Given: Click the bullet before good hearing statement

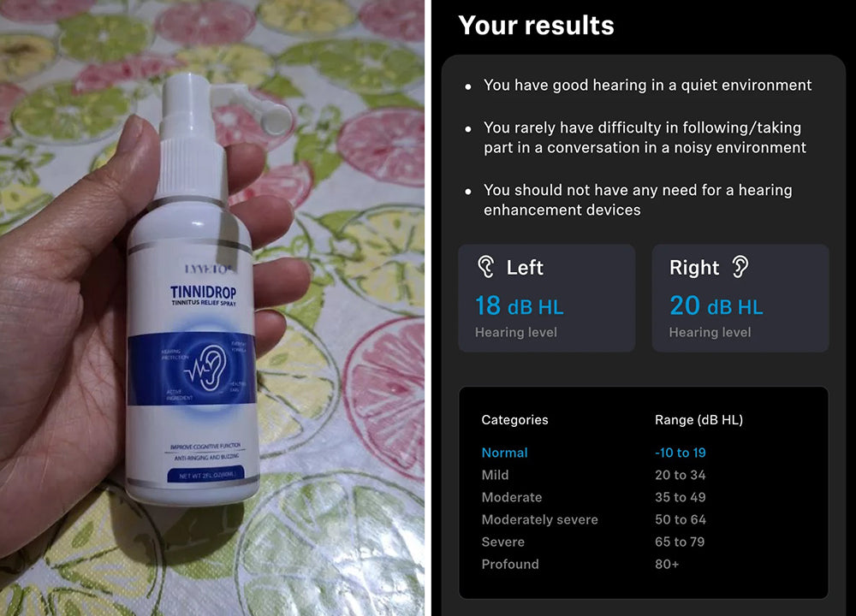Looking at the screenshot, I should pos(468,86).
